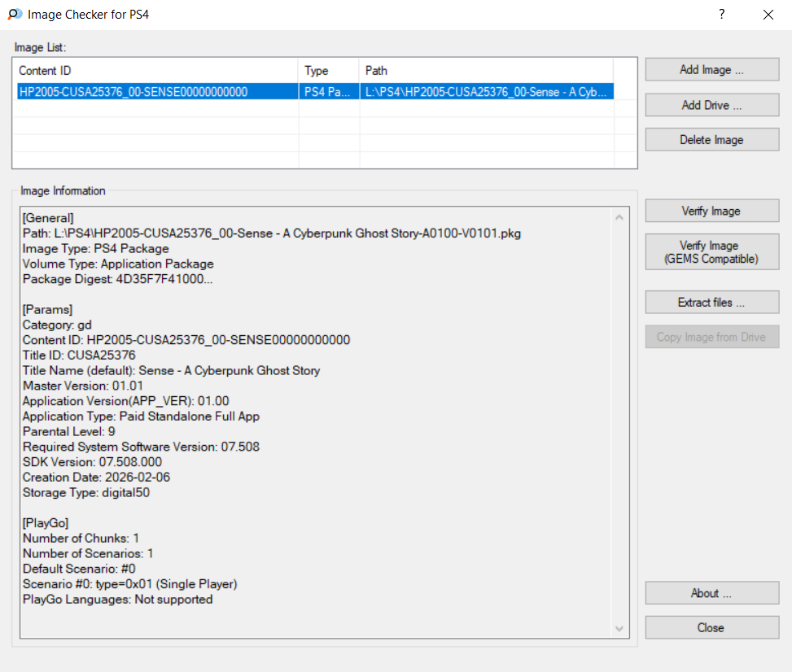Run Verify Image (GEMS Compatible)
This screenshot has width=792, height=672.
point(711,252)
